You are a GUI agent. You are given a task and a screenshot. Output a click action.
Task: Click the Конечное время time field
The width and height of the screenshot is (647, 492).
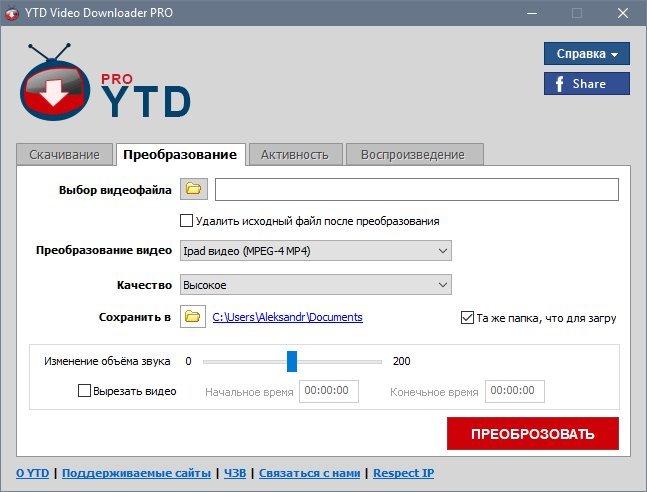515,391
